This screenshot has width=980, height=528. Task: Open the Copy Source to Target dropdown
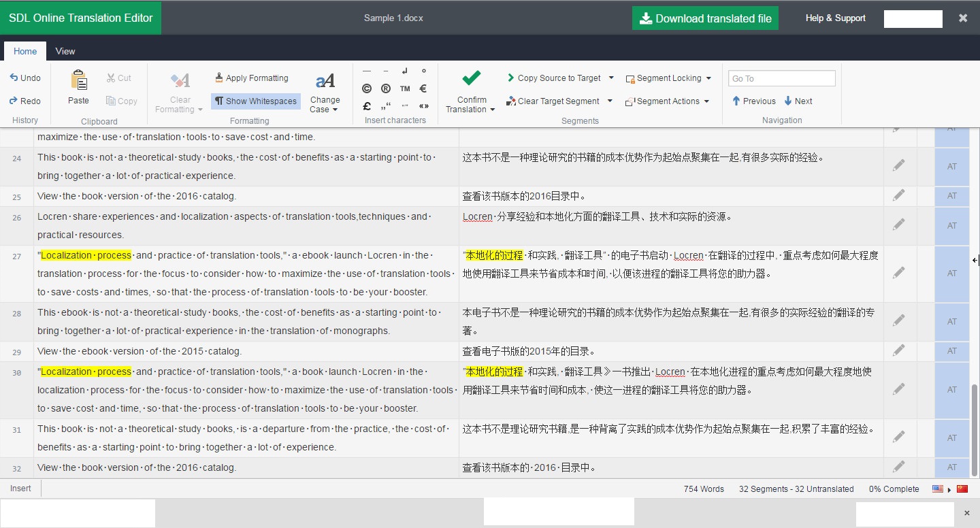coord(611,78)
